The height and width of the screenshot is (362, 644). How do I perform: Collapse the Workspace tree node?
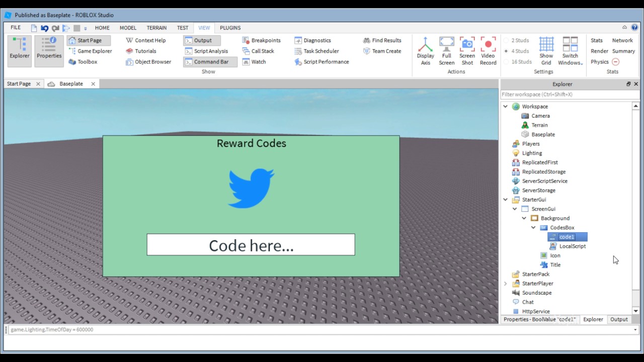coord(505,107)
